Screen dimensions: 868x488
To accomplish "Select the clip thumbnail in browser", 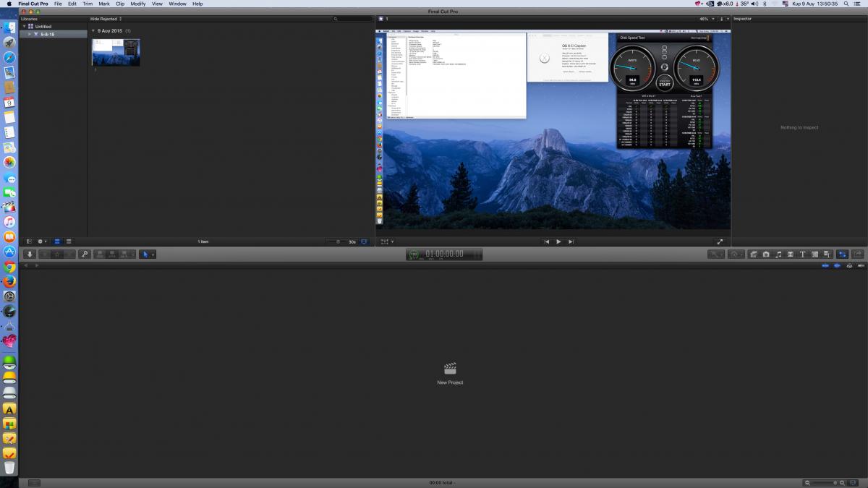I will 116,52.
